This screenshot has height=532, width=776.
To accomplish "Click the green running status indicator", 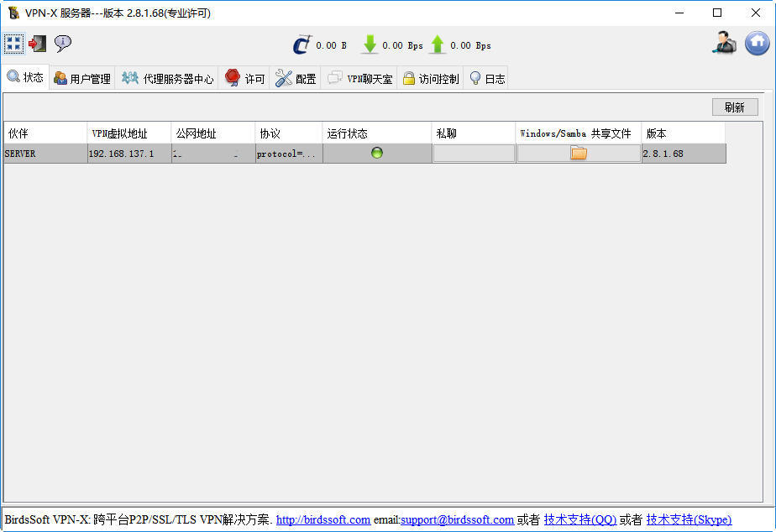I will [376, 153].
